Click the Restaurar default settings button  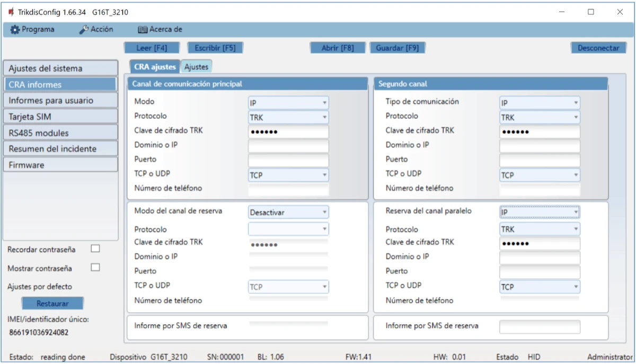52,304
